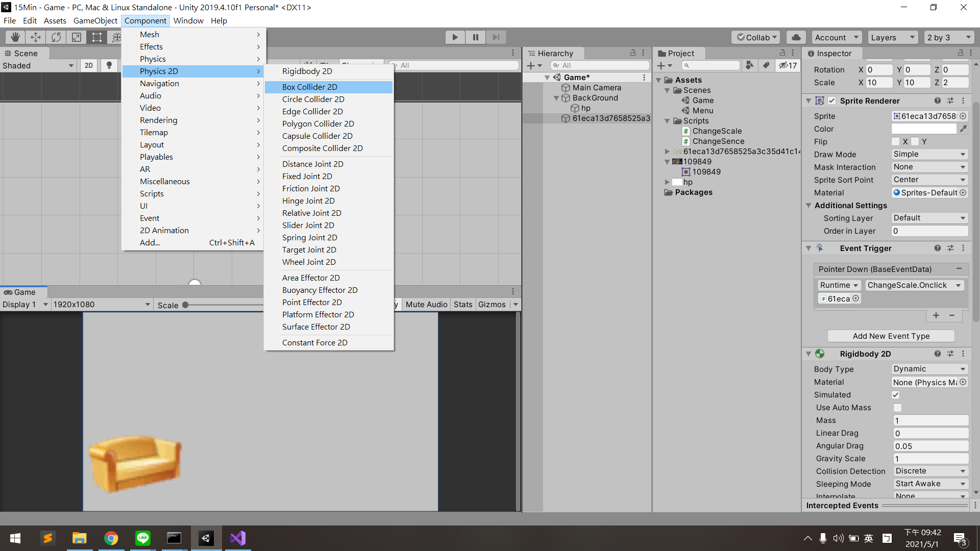Image resolution: width=980 pixels, height=551 pixels.
Task: Toggle scene lighting bulb icon
Action: [x=109, y=65]
